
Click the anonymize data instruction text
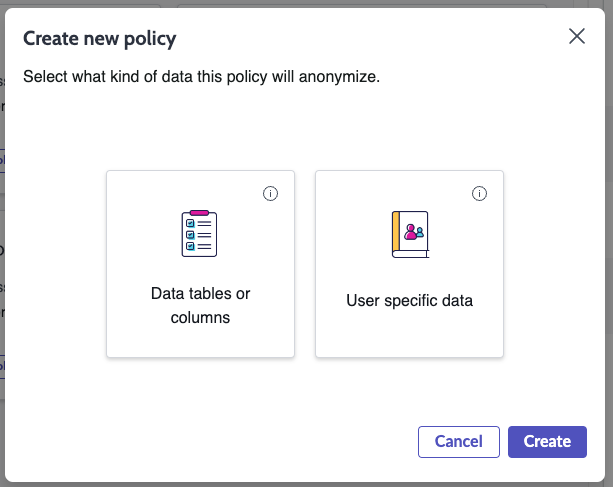201,77
